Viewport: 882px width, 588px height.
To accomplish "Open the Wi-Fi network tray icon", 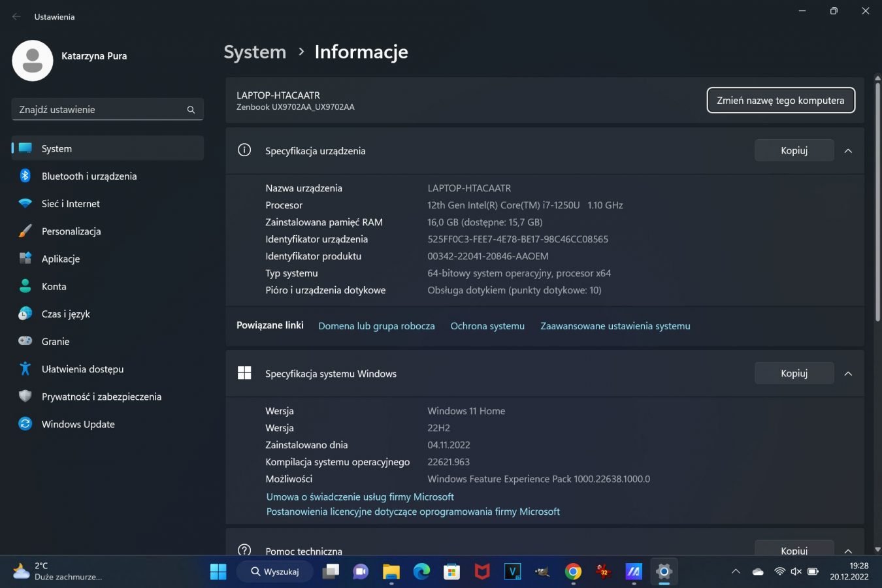I will click(779, 572).
